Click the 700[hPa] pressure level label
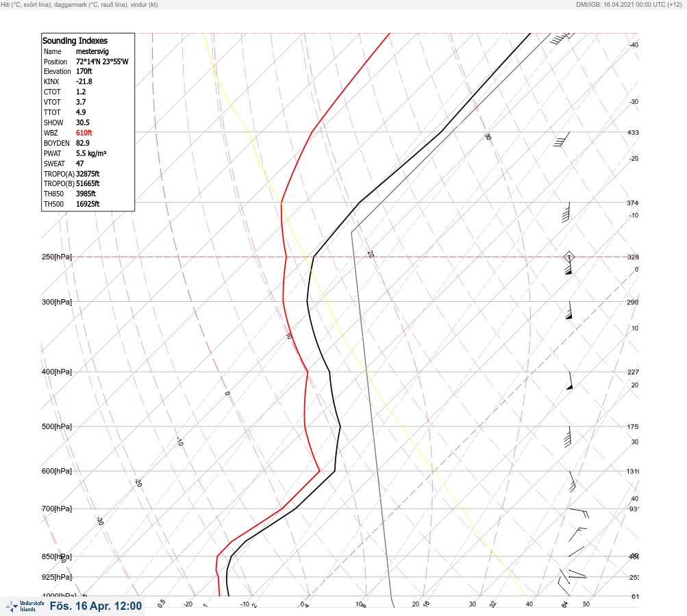Screen dimensions: 687x616 57,509
